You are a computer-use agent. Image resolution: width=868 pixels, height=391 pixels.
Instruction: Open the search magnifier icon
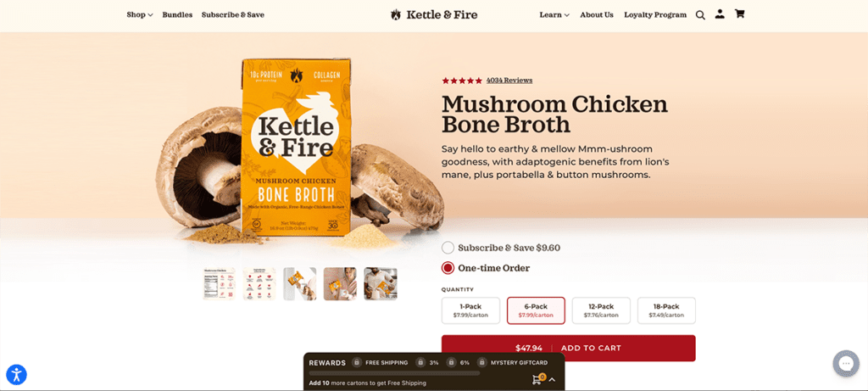point(700,15)
